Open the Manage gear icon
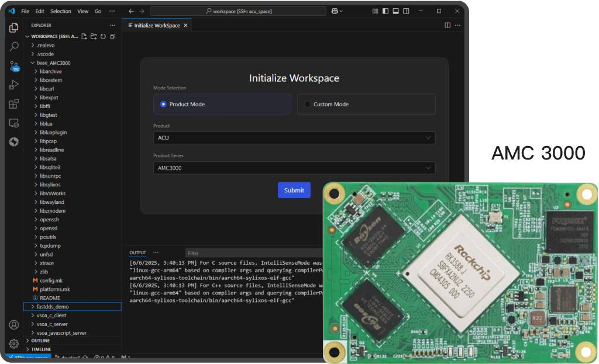This screenshot has height=364, width=599. (14, 344)
